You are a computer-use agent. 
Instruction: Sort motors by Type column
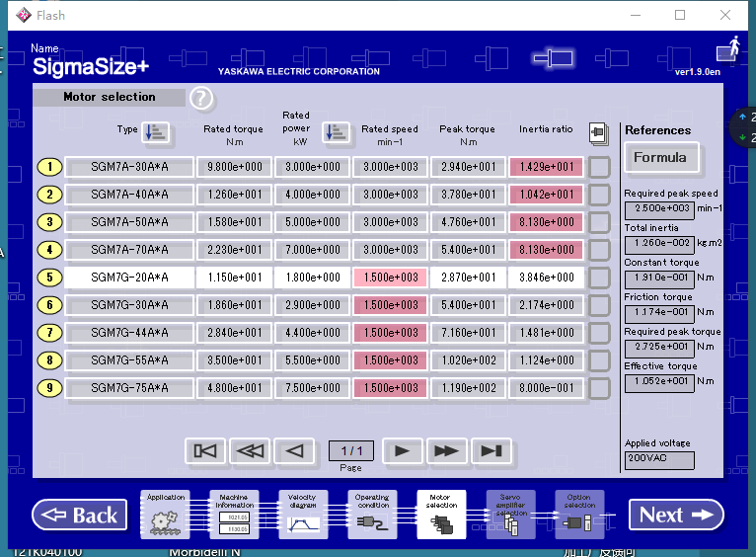point(156,131)
